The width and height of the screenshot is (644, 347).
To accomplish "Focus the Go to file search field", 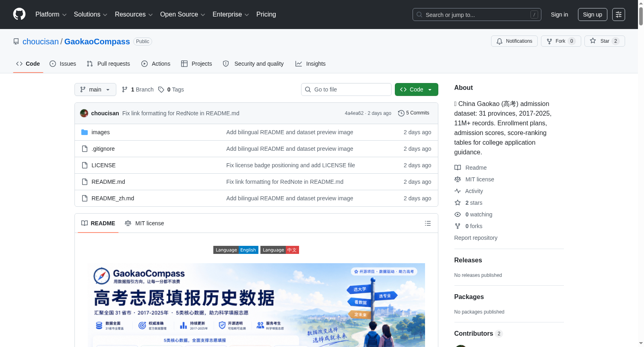I will pos(346,89).
